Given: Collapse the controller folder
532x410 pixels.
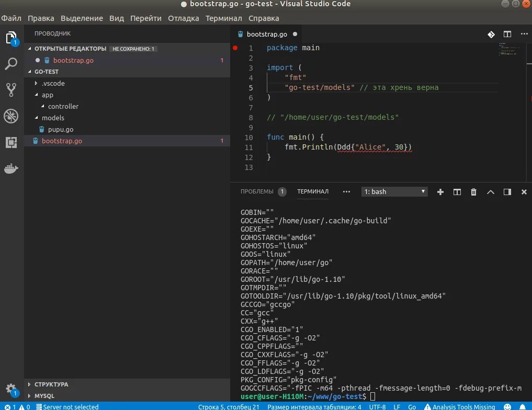Looking at the screenshot, I should [x=42, y=107].
